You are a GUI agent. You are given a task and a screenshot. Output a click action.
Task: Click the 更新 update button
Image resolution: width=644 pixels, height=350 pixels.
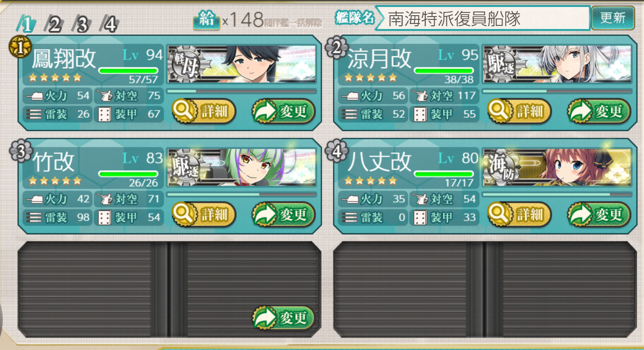pos(613,18)
